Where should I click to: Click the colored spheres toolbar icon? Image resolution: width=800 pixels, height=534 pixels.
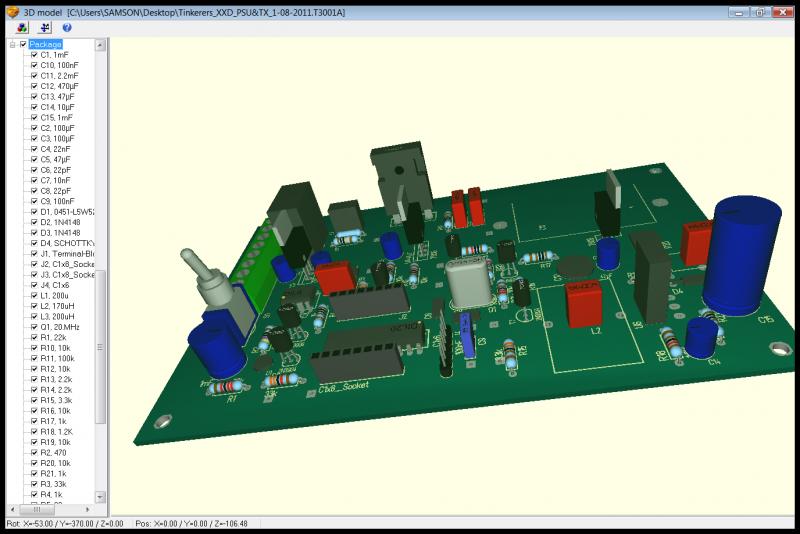coord(23,28)
